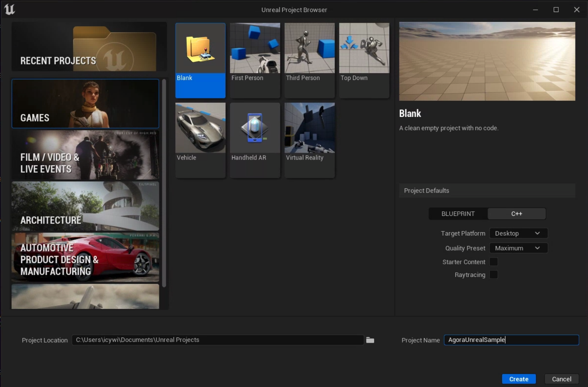The image size is (588, 387).
Task: Close the Unreal Project Browser window
Action: click(576, 9)
